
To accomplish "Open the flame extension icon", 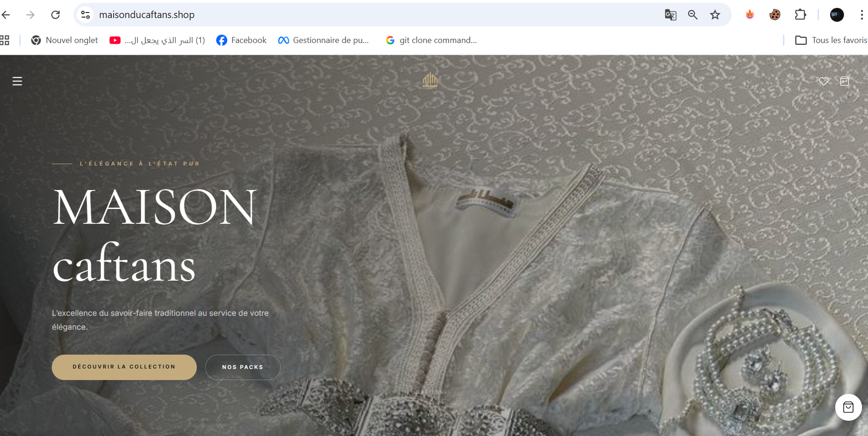I will [750, 15].
